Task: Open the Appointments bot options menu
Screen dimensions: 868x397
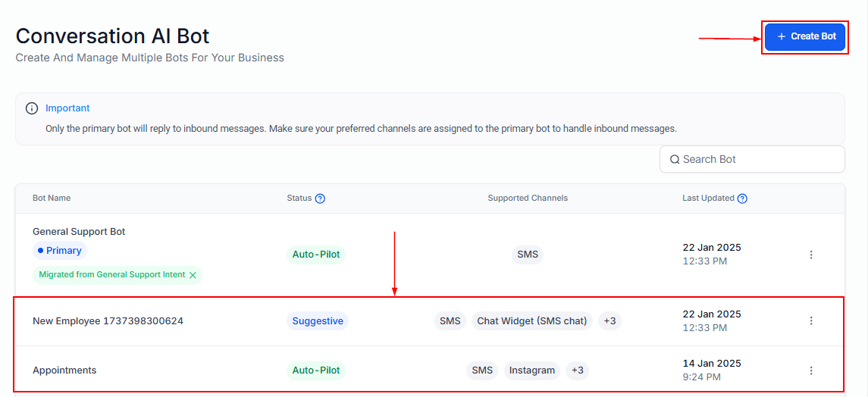Action: (811, 370)
